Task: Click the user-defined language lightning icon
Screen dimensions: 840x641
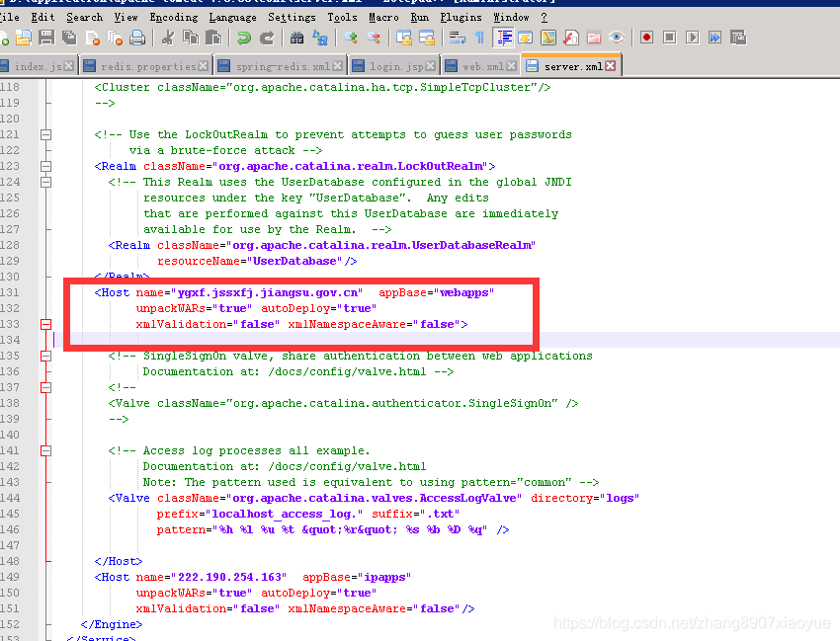Action: [x=526, y=38]
